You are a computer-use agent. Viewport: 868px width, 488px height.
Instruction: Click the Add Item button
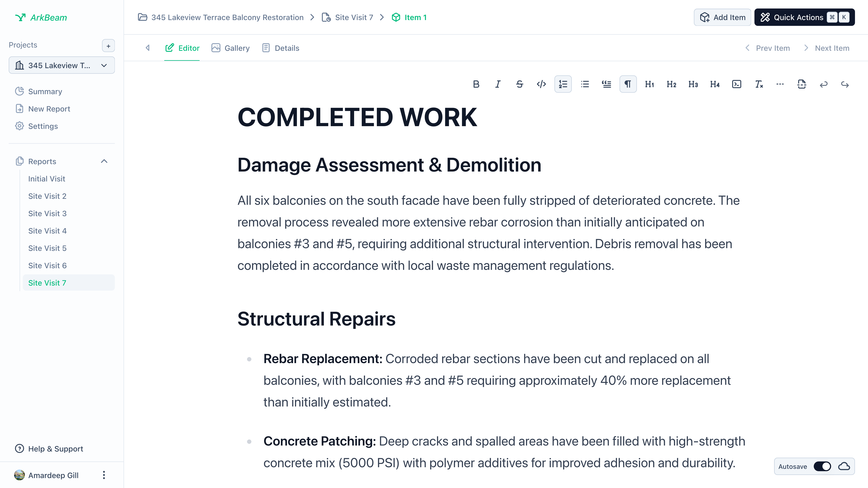(722, 18)
